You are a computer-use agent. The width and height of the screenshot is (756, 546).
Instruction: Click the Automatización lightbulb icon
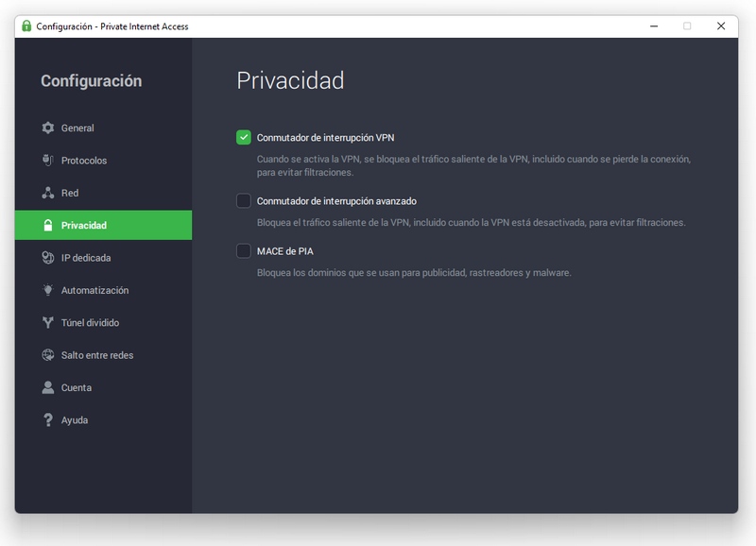(48, 290)
